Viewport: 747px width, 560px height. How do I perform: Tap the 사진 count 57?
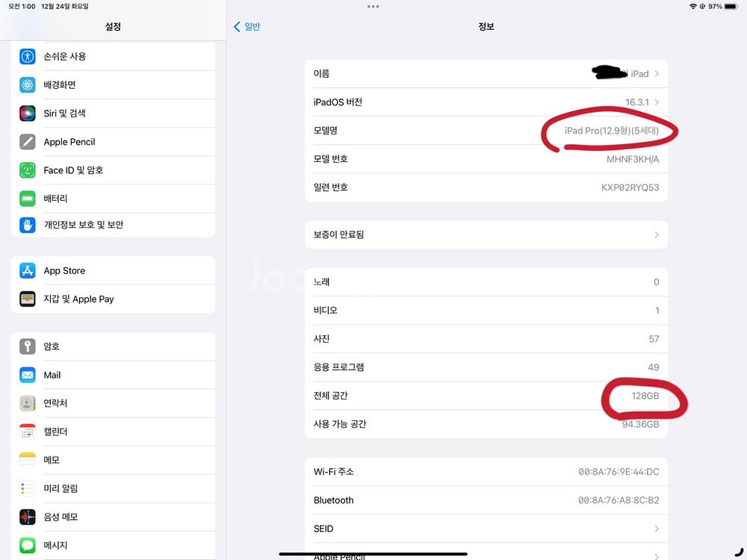click(654, 339)
